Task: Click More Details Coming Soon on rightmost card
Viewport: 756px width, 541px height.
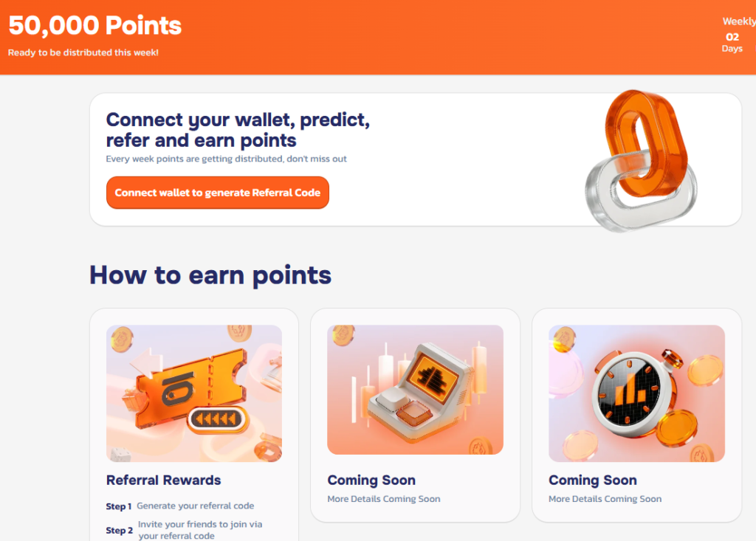Action: click(605, 498)
